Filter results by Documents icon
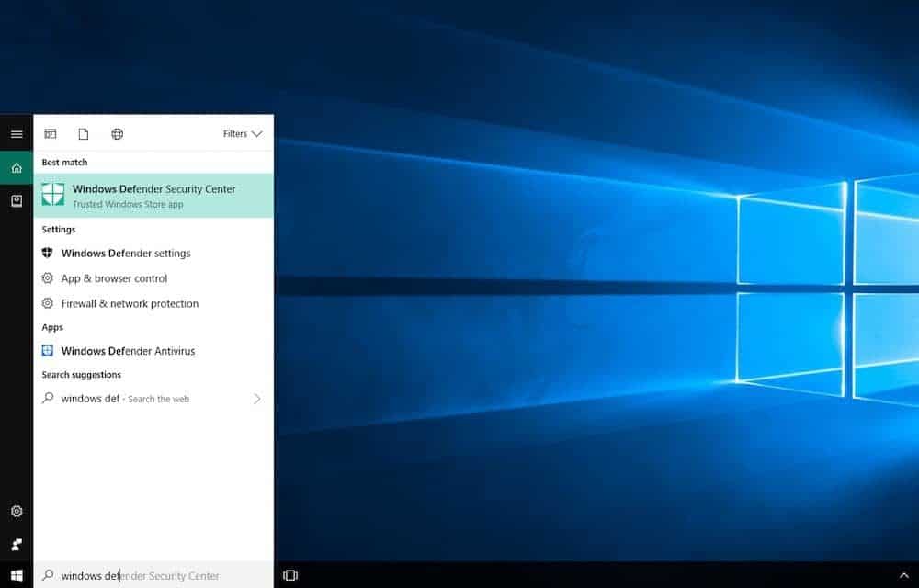This screenshot has width=919, height=588. coord(84,134)
